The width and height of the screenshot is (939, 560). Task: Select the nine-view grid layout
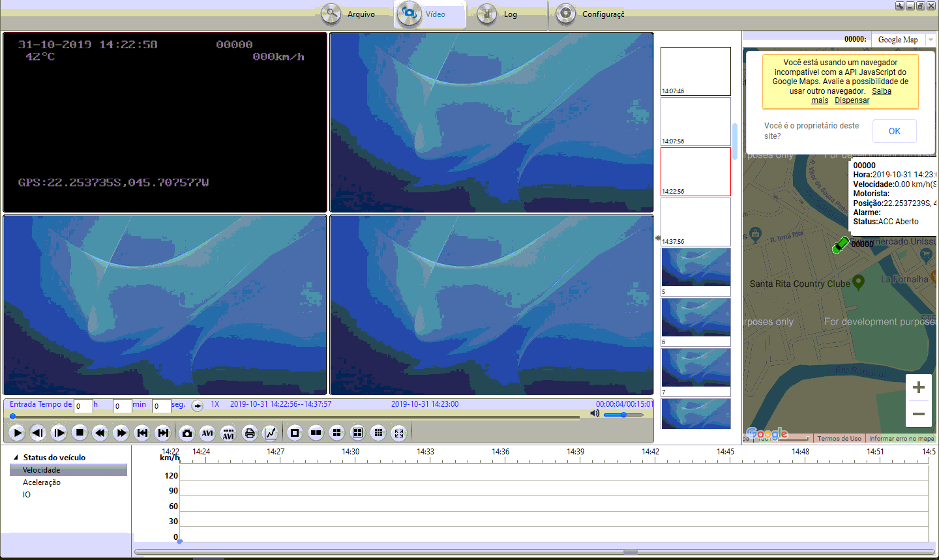click(x=378, y=432)
